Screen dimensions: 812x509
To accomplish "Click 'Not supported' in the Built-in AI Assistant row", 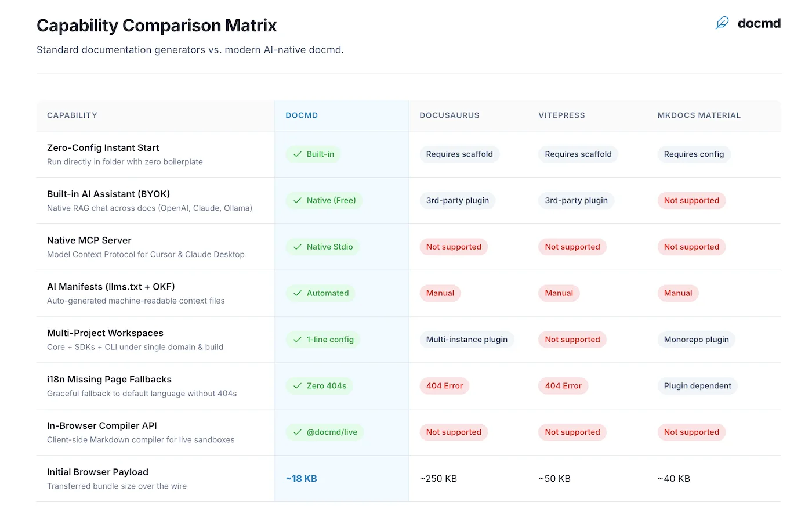I will [691, 201].
